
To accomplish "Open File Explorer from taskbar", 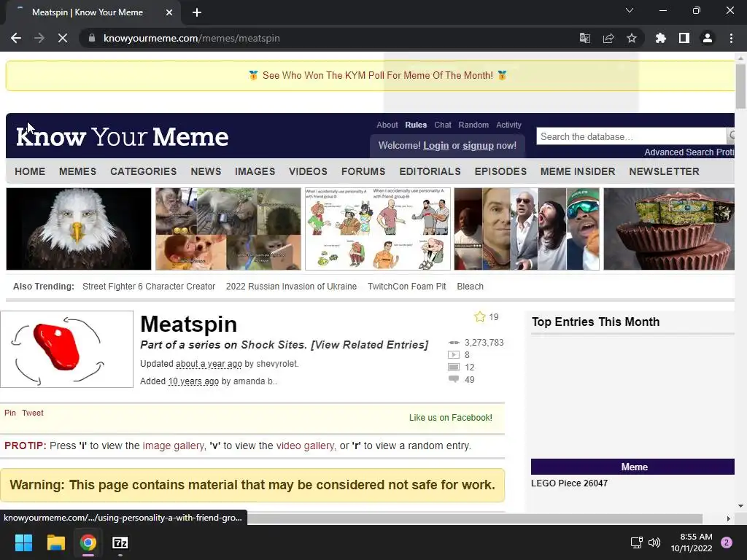I will (55, 542).
